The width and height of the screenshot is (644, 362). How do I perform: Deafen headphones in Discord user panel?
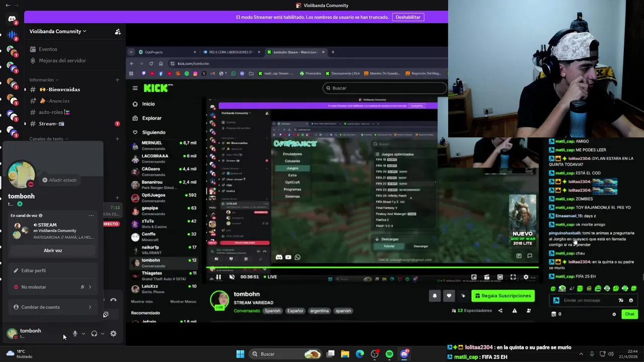pyautogui.click(x=94, y=333)
